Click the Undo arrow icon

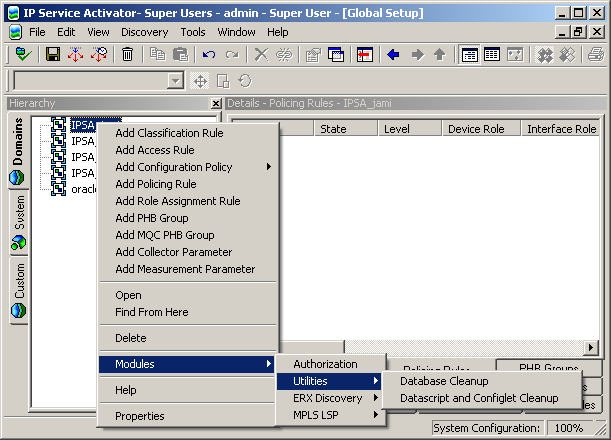pyautogui.click(x=209, y=54)
